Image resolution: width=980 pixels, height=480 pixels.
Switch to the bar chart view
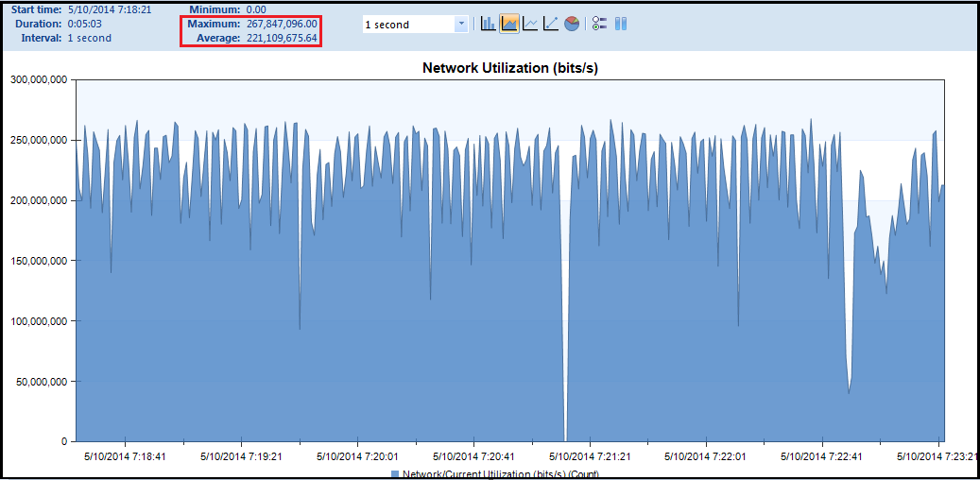tap(488, 24)
